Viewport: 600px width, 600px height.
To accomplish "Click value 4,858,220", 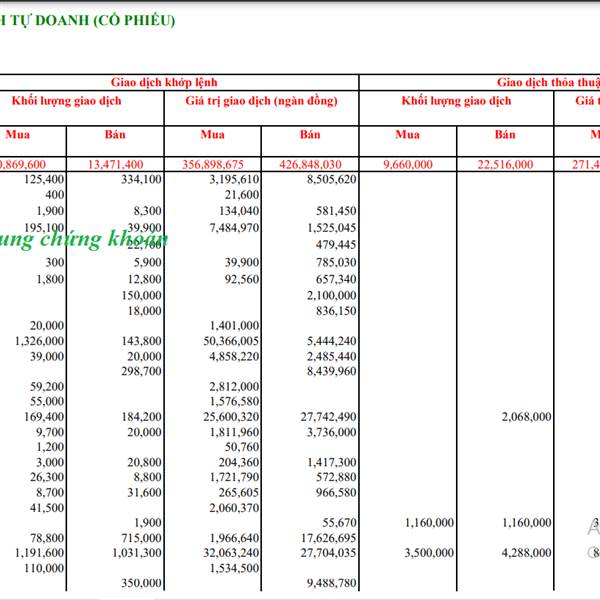I will [x=234, y=356].
